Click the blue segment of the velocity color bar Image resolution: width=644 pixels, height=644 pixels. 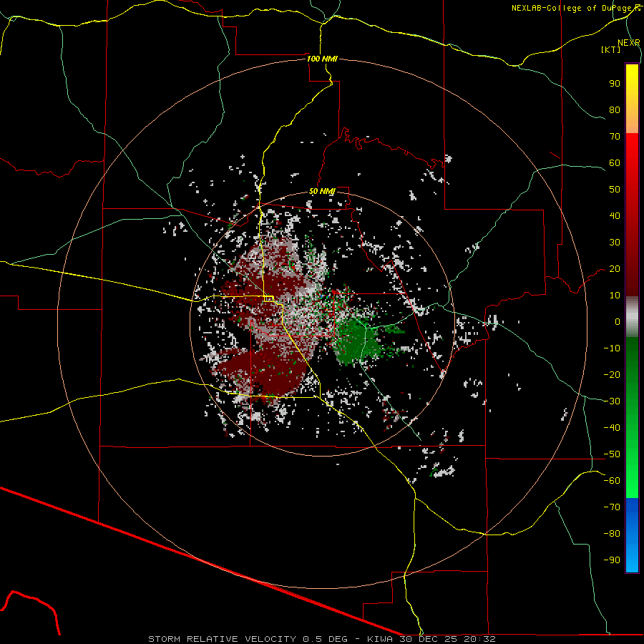632,535
